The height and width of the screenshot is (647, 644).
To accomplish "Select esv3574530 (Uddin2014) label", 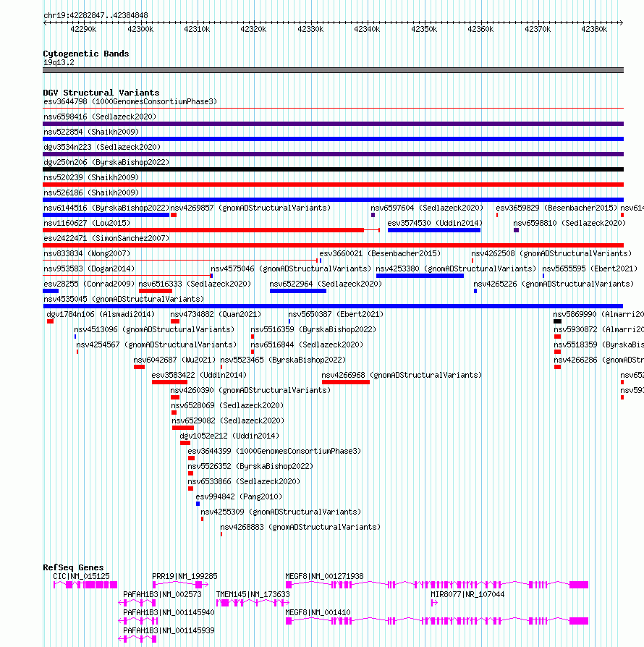I will pos(435,223).
